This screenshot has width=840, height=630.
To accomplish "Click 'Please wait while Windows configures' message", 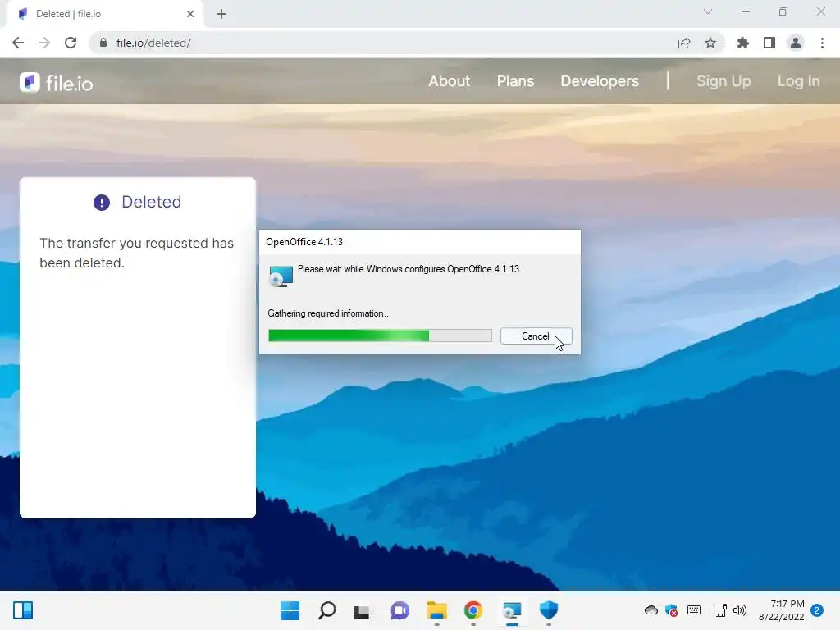I will pyautogui.click(x=409, y=269).
